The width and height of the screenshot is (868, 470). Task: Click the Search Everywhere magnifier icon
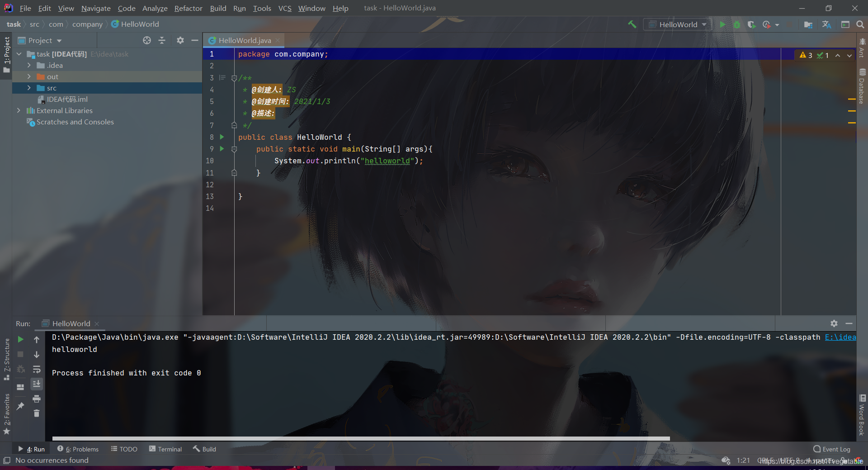click(x=860, y=24)
